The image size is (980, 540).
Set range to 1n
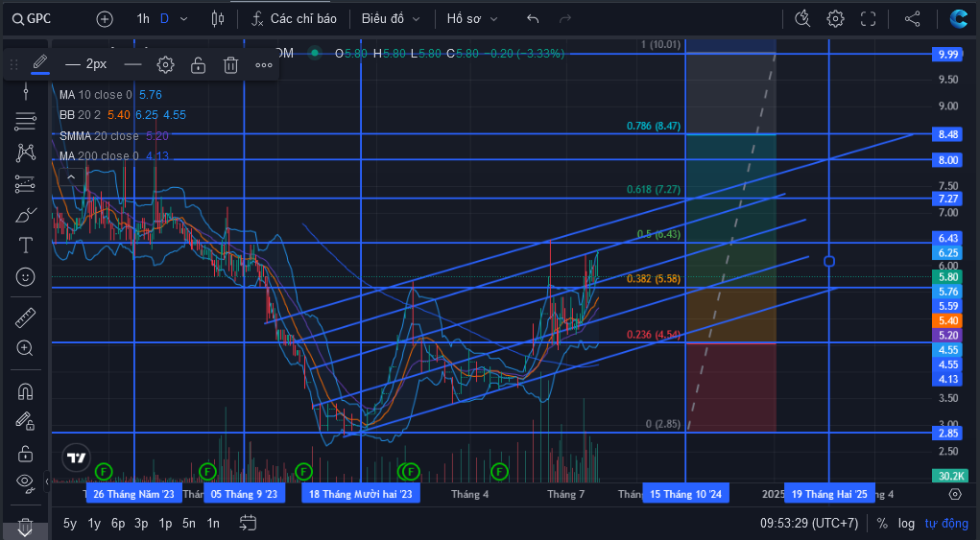coord(213,523)
